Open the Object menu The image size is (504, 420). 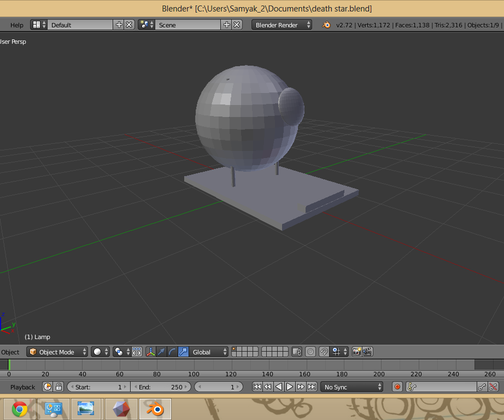tap(10, 352)
